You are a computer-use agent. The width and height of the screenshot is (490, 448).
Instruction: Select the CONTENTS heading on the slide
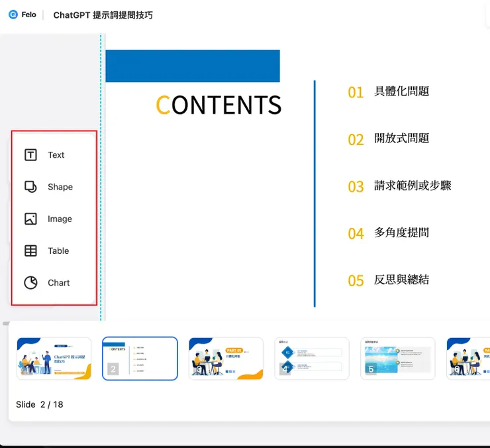click(x=219, y=105)
